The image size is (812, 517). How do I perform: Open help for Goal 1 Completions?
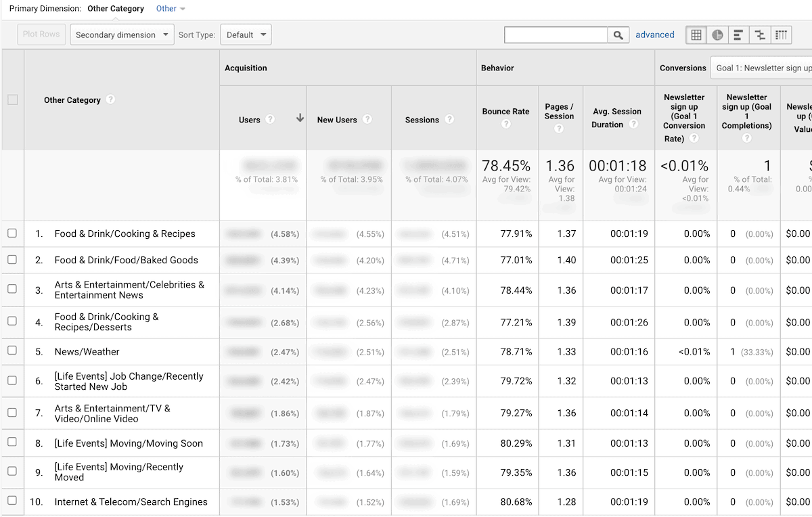(x=746, y=138)
